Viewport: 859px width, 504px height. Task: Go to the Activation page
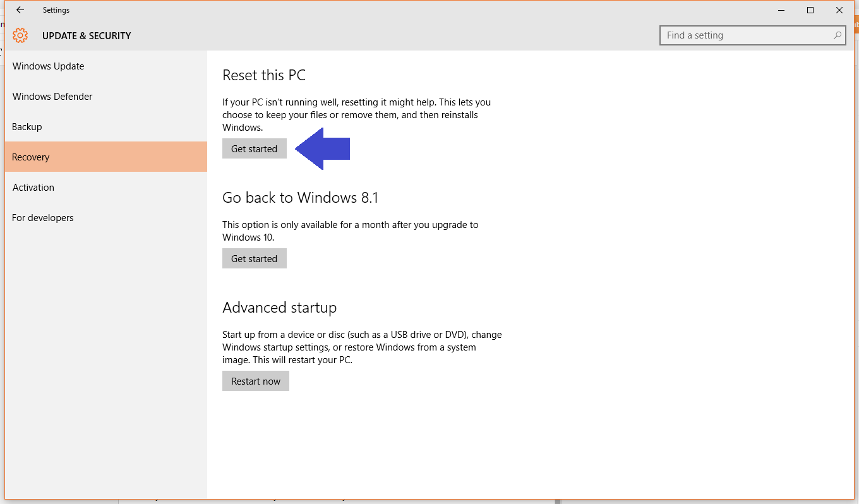(x=106, y=188)
